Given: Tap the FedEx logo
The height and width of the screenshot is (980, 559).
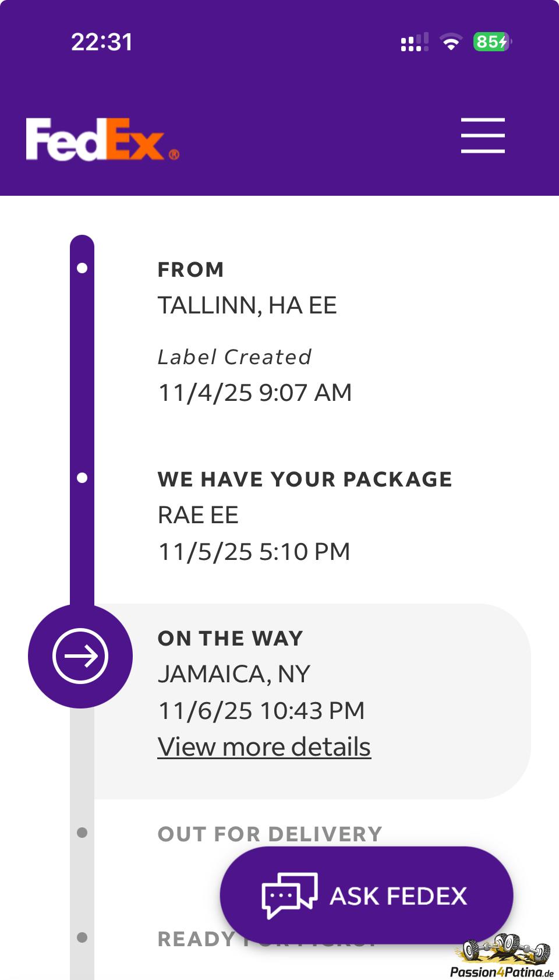Looking at the screenshot, I should 102,139.
